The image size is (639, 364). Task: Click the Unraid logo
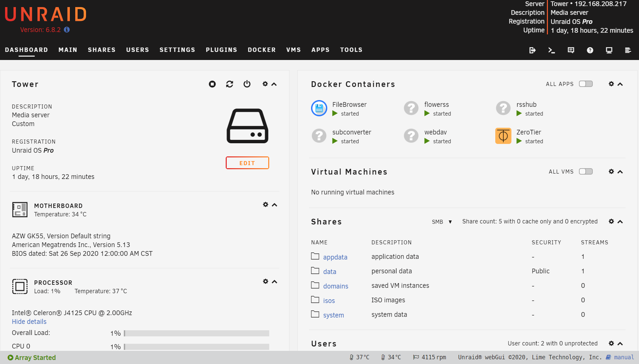46,14
